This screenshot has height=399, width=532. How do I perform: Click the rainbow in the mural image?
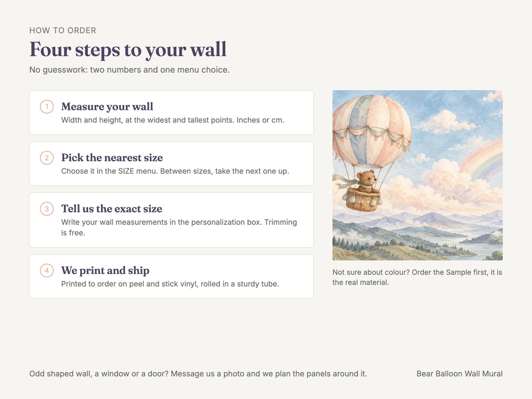(483, 160)
